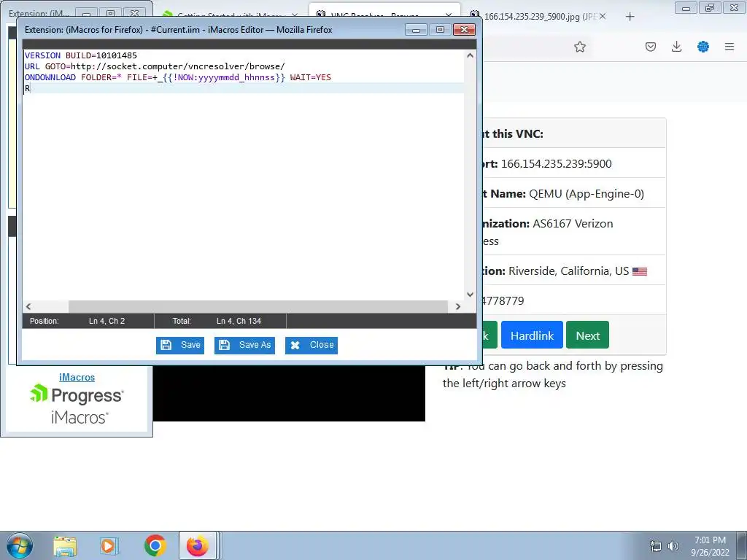
Task: Click network icon in system tray
Action: [656, 546]
